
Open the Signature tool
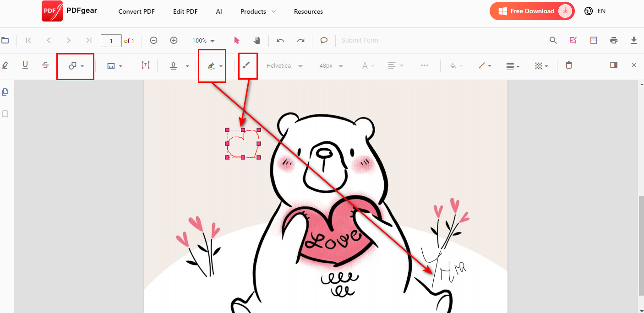pos(212,65)
